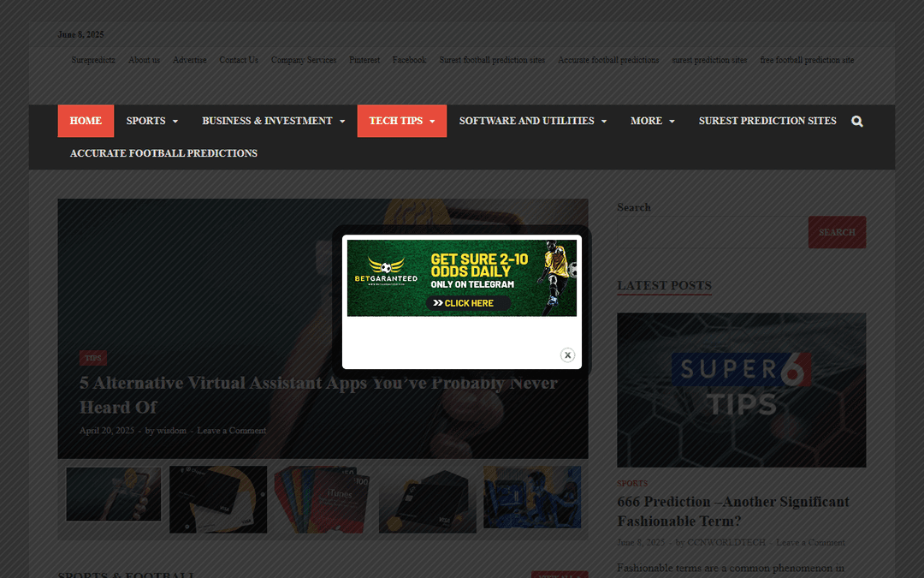Open the Super 6 Tips post image
Screen dimensions: 924x578
pyautogui.click(x=741, y=390)
